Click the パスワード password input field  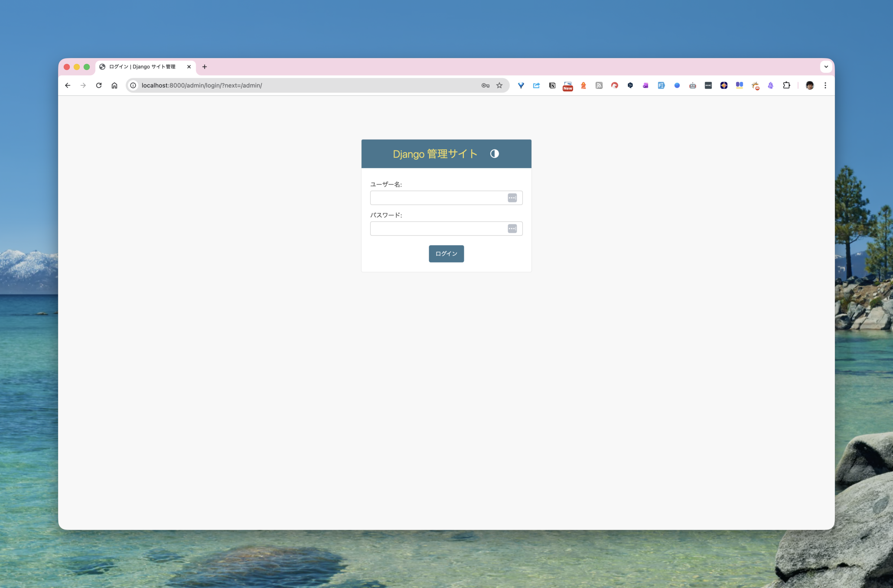click(446, 229)
